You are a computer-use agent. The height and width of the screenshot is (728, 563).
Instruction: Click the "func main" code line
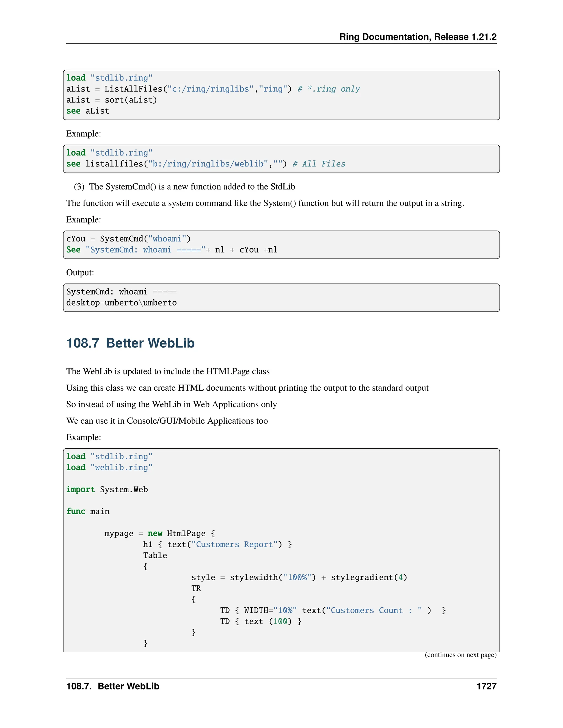pyautogui.click(x=88, y=511)
